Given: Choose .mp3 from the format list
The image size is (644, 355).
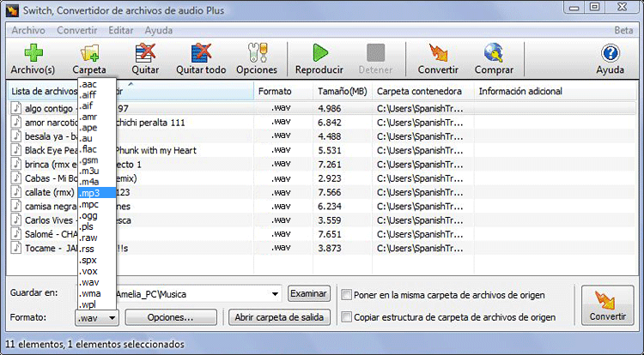Looking at the screenshot, I should tap(97, 193).
